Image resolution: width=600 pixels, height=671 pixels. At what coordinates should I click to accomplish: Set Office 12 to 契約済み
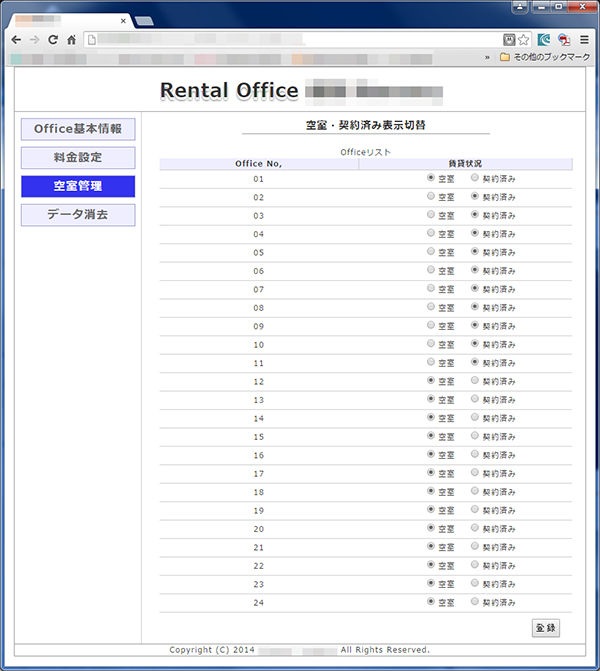click(475, 381)
